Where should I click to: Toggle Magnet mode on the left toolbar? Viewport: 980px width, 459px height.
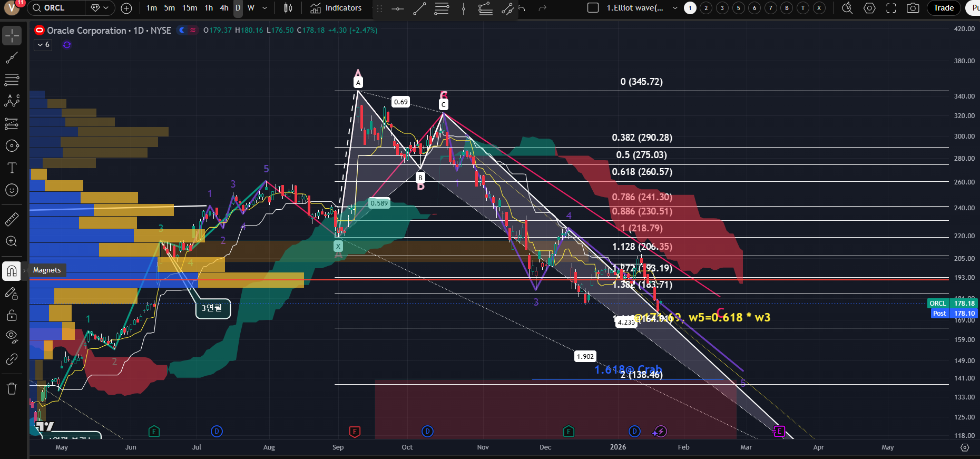[x=12, y=271]
